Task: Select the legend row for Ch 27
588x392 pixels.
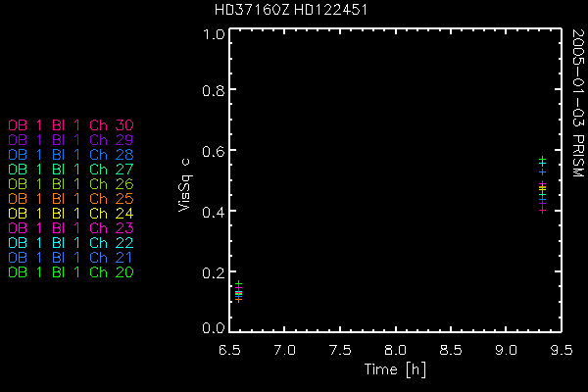Action: click(71, 170)
